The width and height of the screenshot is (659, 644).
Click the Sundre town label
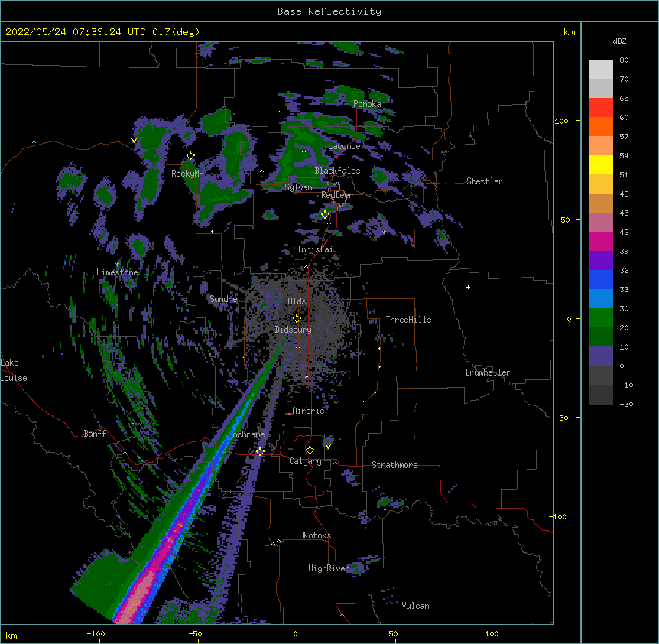[x=223, y=299]
